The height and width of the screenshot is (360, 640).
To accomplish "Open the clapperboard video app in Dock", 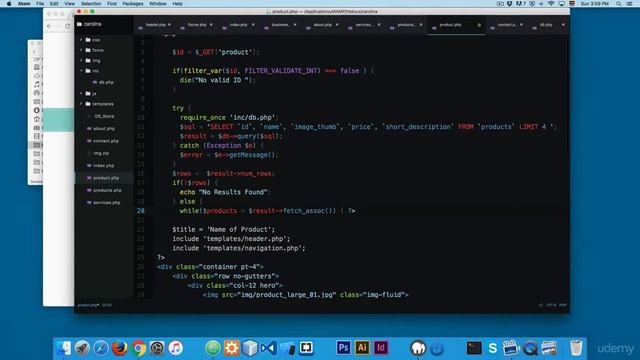I will pyautogui.click(x=511, y=348).
